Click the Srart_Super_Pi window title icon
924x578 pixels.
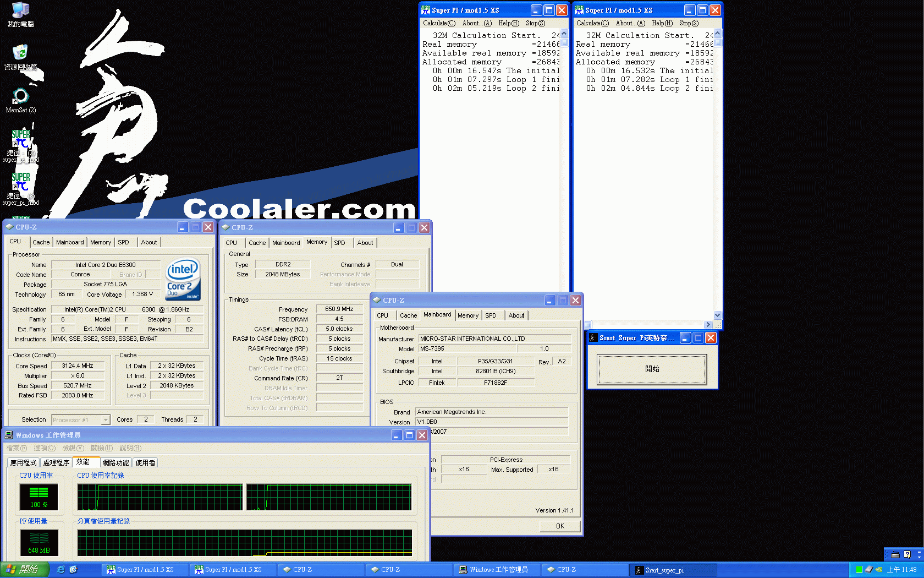coord(593,337)
